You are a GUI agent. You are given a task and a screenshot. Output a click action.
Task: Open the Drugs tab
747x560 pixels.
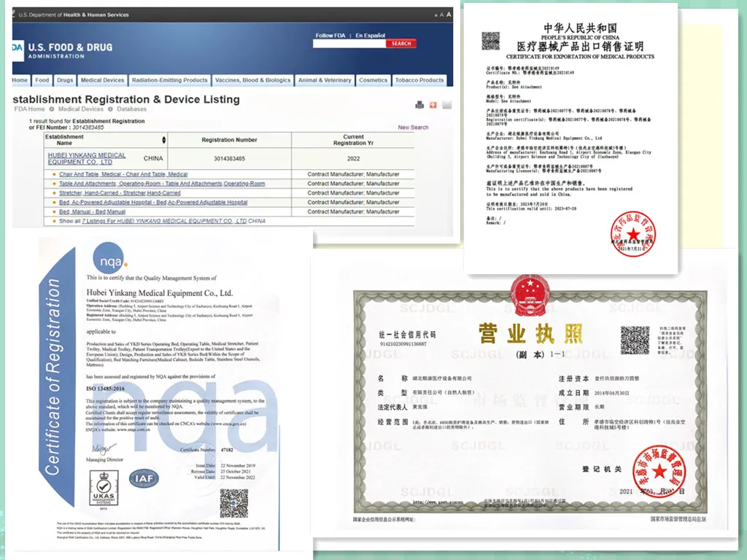(x=65, y=80)
